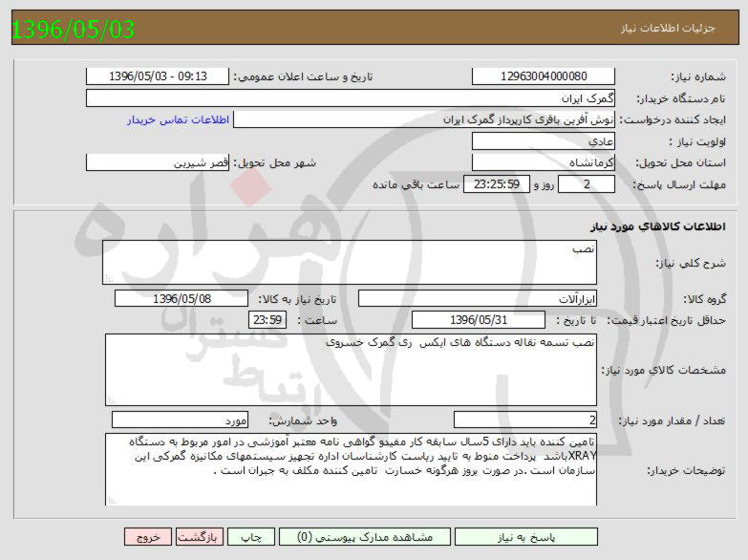Click the price validity date 1396/05/31
The height and width of the screenshot is (560, 748).
tap(479, 320)
